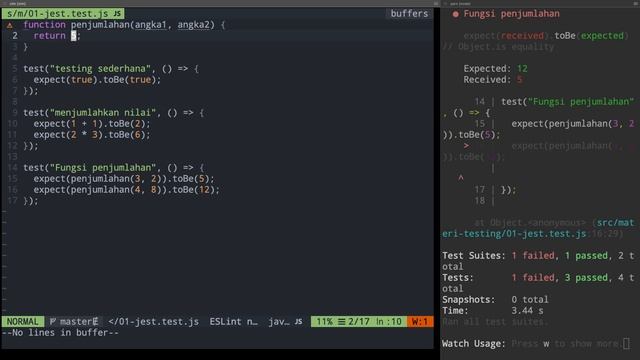Click the red caret error marker in terminal

(461, 178)
